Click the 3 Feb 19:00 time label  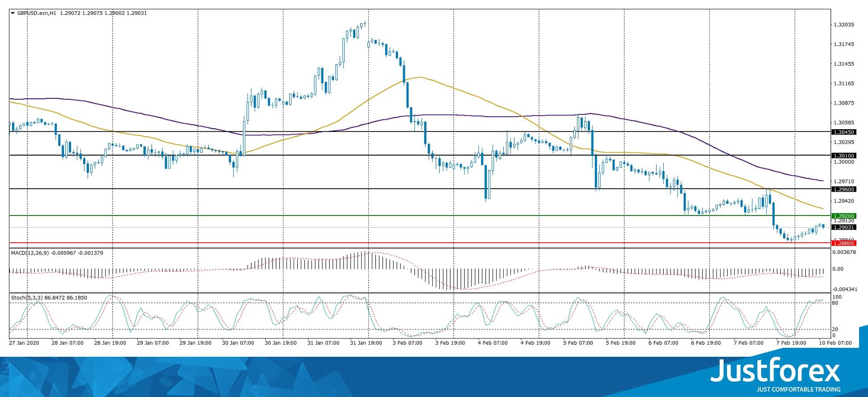coord(450,343)
